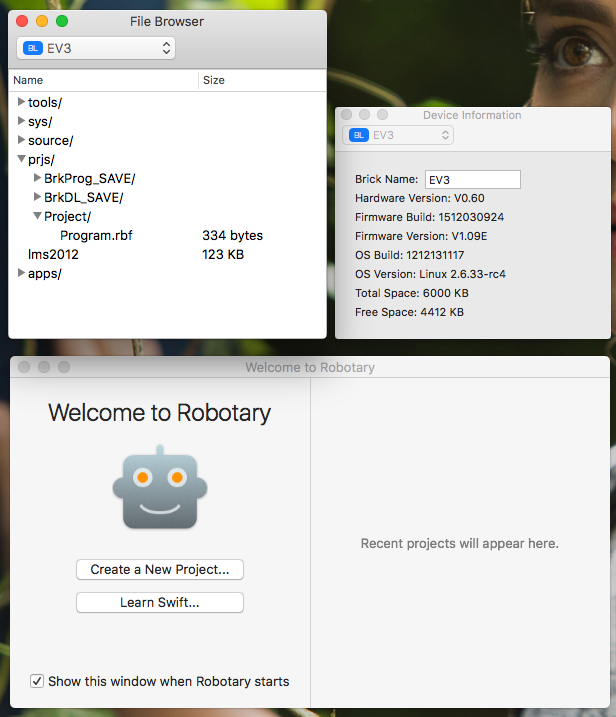This screenshot has height=717, width=616.
Task: Sort by the Size column header
Action: click(262, 80)
